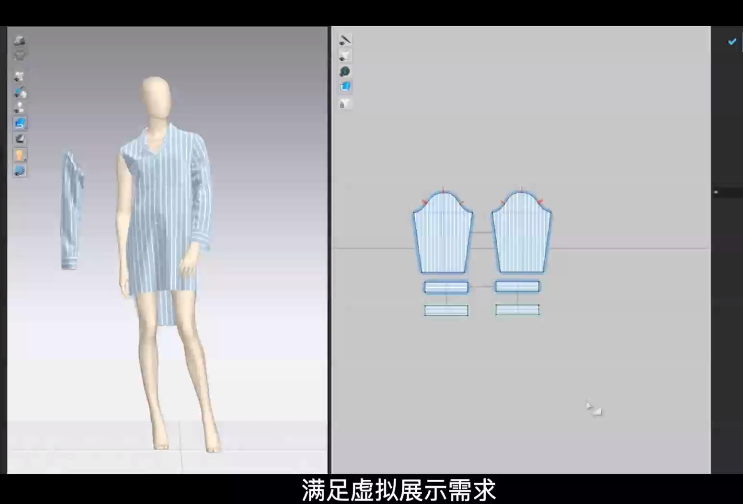Select the blue-outlined right cuff pattern piece
Screen dimensions: 743x504
[517, 287]
